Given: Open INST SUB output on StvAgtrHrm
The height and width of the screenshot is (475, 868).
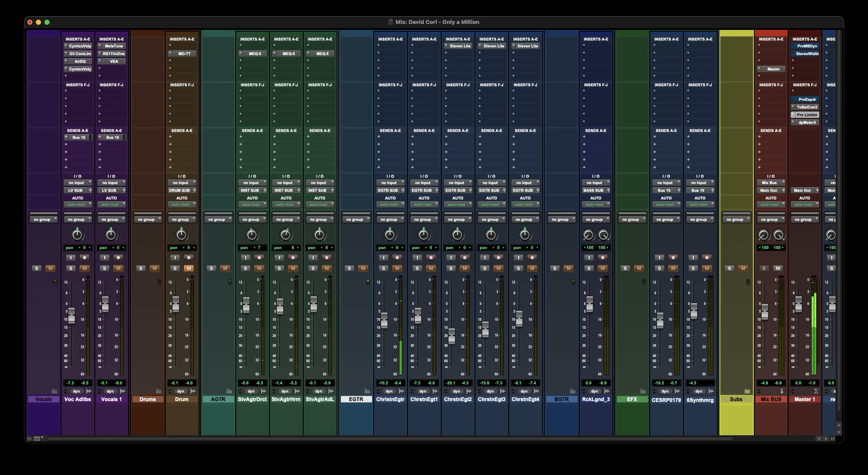Looking at the screenshot, I should [284, 191].
